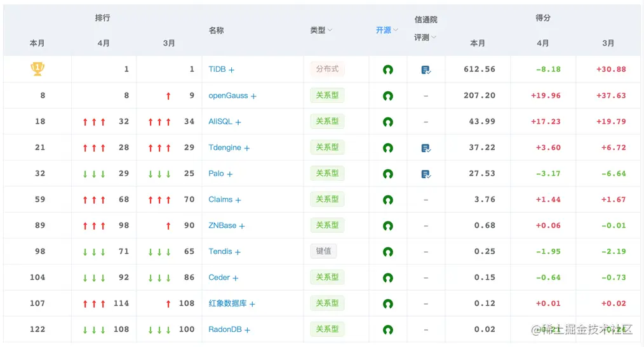Screen dimensions: 644x347
Task: Click the open-source icon in openGauss row
Action: (387, 96)
